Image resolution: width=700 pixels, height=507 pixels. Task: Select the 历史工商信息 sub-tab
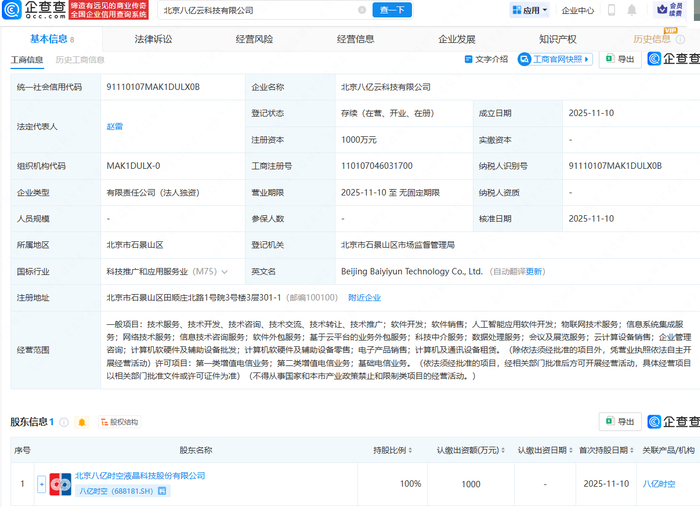click(x=80, y=60)
